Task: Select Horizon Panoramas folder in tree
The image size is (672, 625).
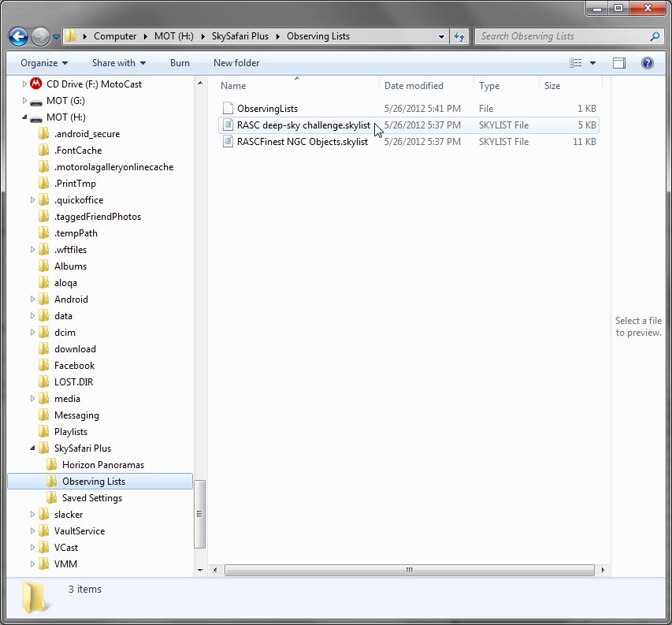Action: (102, 465)
